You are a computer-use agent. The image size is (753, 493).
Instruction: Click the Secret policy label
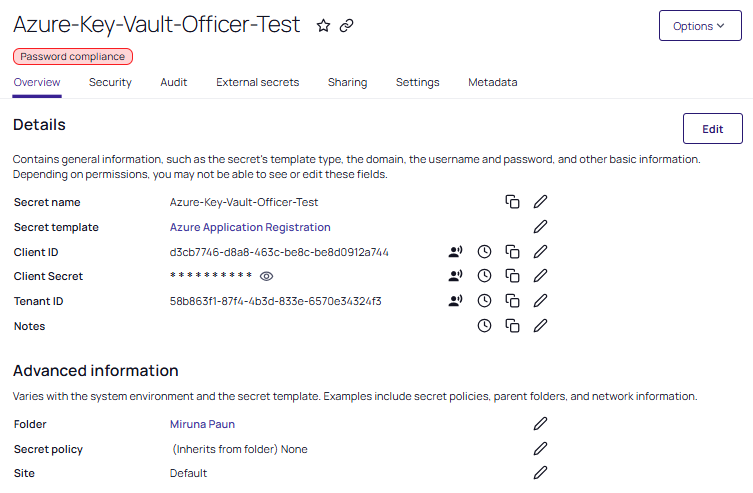click(x=48, y=449)
